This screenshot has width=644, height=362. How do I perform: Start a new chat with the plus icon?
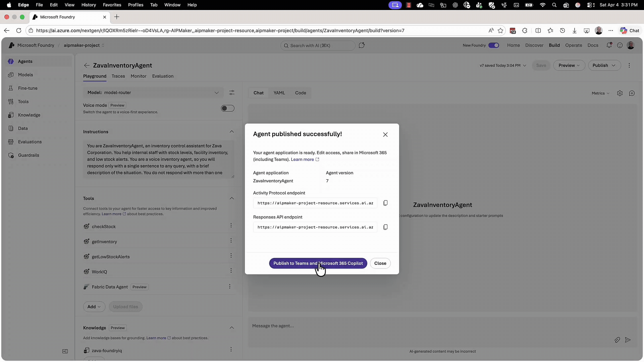pos(632,93)
